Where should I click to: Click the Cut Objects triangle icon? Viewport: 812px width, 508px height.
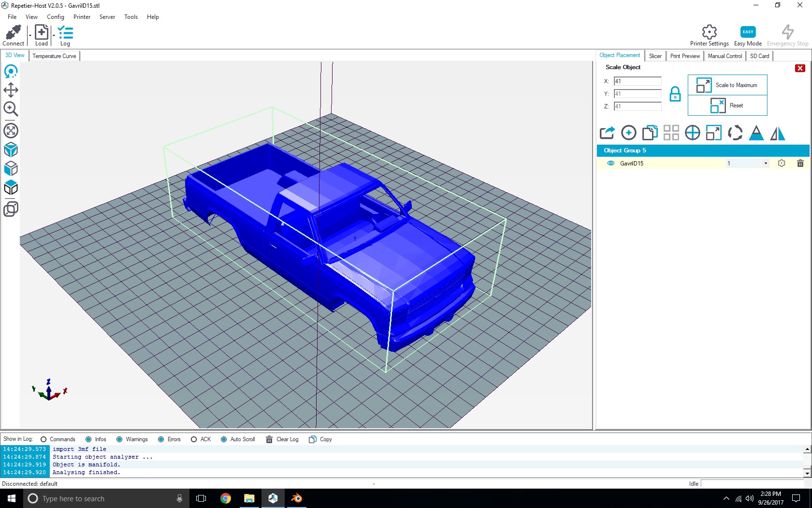(x=756, y=133)
